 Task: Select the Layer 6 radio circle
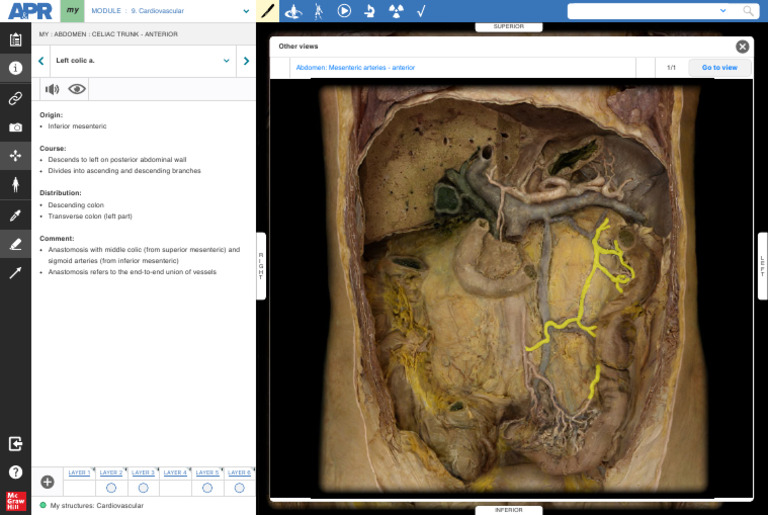(x=239, y=488)
